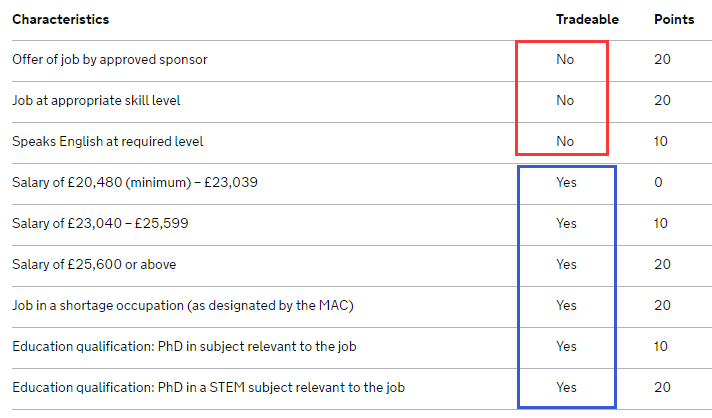Click the Tradeable column header
The width and height of the screenshot is (712, 418).
(587, 20)
